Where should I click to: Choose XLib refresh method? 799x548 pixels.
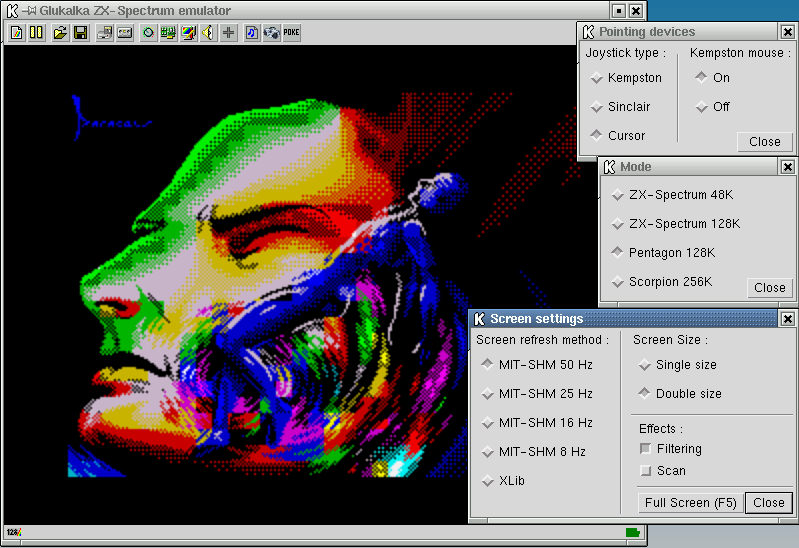503,481
